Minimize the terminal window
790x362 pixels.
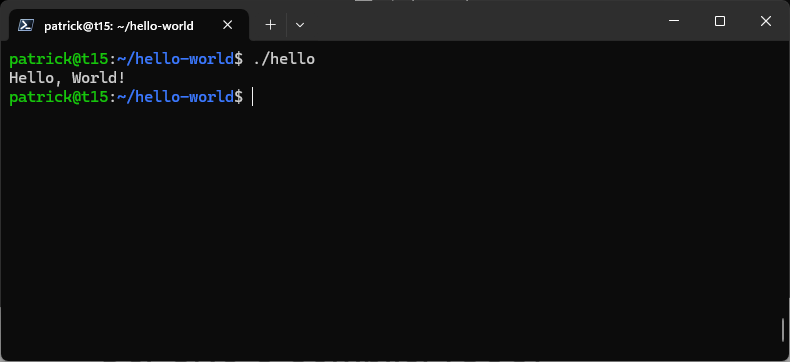(x=674, y=21)
